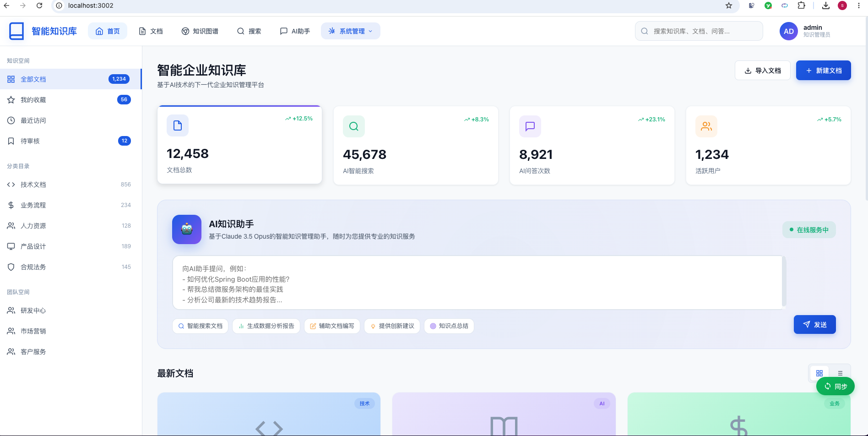Click the 业务流程 dollar icon
The image size is (868, 436).
point(11,205)
